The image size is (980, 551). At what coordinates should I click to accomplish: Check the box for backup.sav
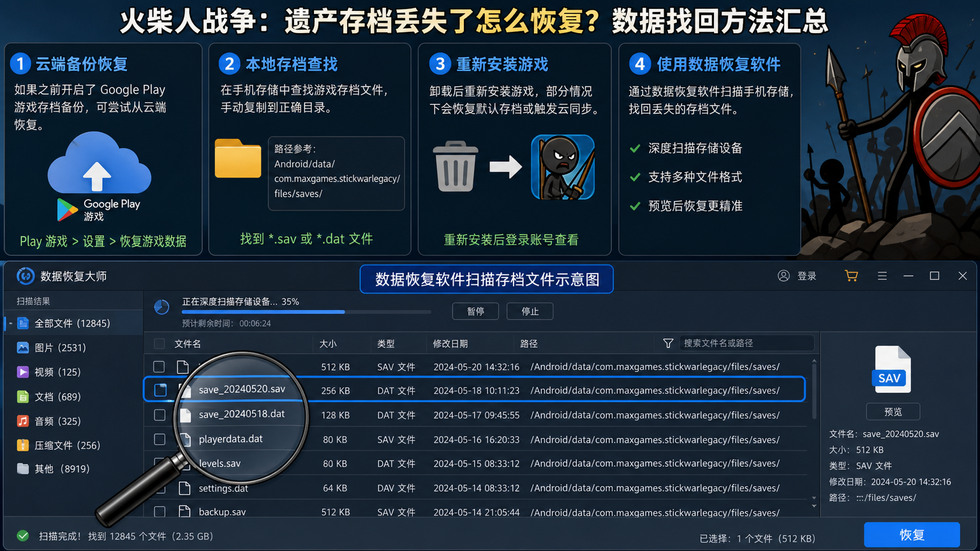coord(160,512)
